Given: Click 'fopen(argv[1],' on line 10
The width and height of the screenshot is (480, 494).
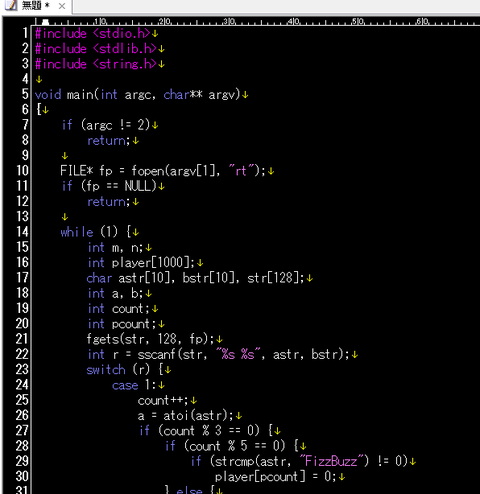Looking at the screenshot, I should pyautogui.click(x=176, y=171).
